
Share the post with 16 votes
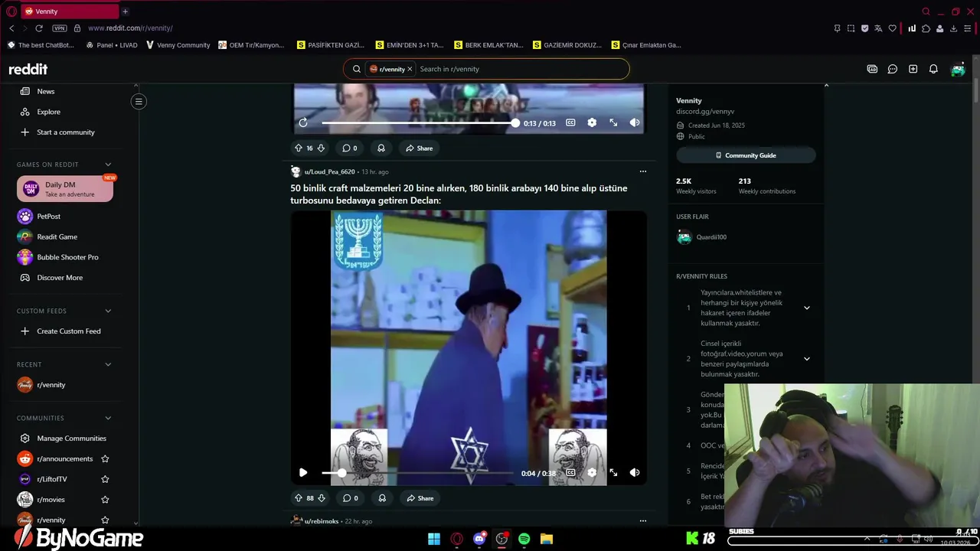tap(420, 148)
